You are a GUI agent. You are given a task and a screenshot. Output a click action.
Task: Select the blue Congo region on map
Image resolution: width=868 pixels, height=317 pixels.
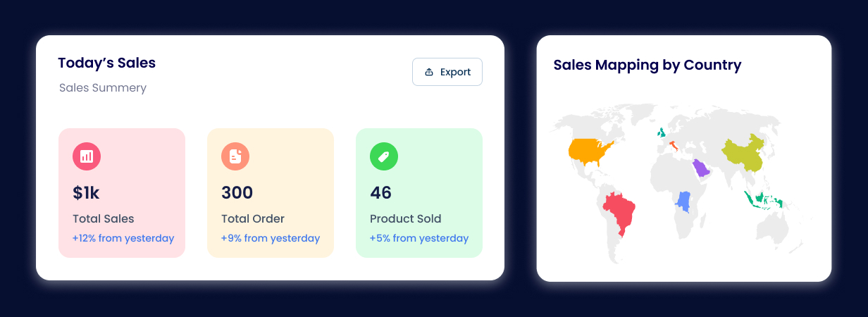click(x=683, y=201)
